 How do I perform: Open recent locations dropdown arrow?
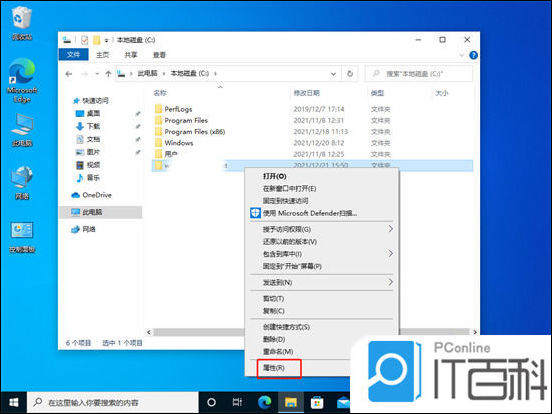[97, 74]
